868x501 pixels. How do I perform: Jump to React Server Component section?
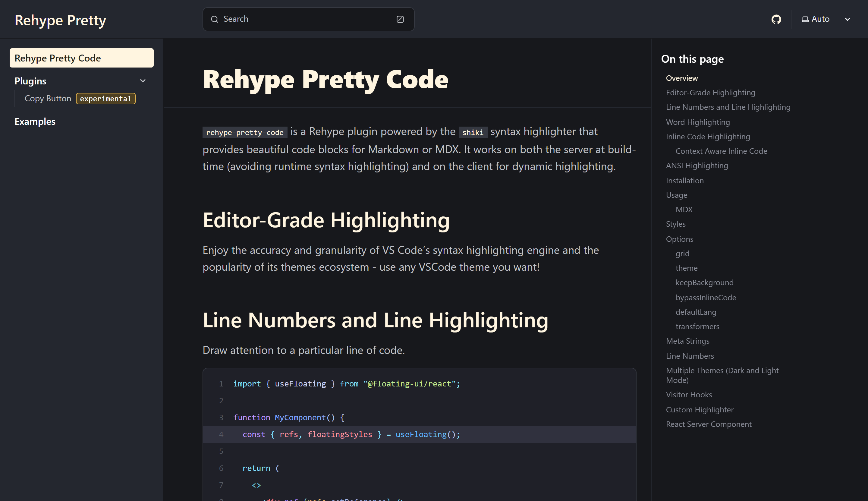pos(708,424)
